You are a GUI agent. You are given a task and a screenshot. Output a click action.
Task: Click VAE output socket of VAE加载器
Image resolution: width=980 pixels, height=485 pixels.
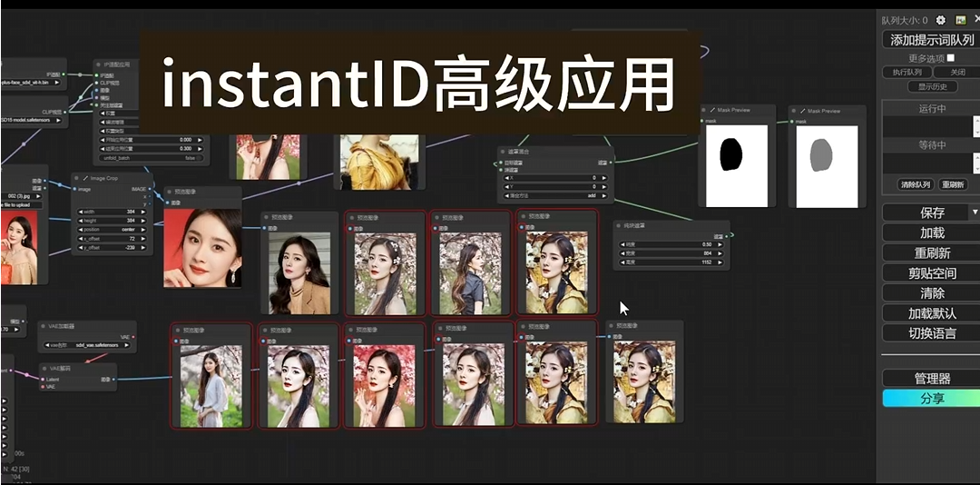coord(133,337)
